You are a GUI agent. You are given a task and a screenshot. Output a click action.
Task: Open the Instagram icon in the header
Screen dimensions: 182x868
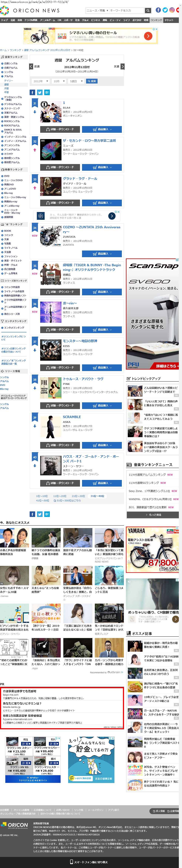(172, 10)
